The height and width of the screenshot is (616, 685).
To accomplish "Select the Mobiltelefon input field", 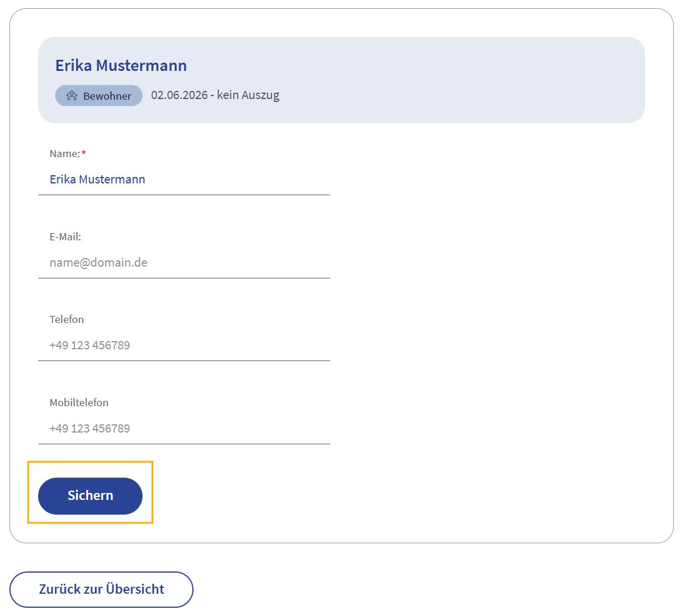I will [x=184, y=428].
